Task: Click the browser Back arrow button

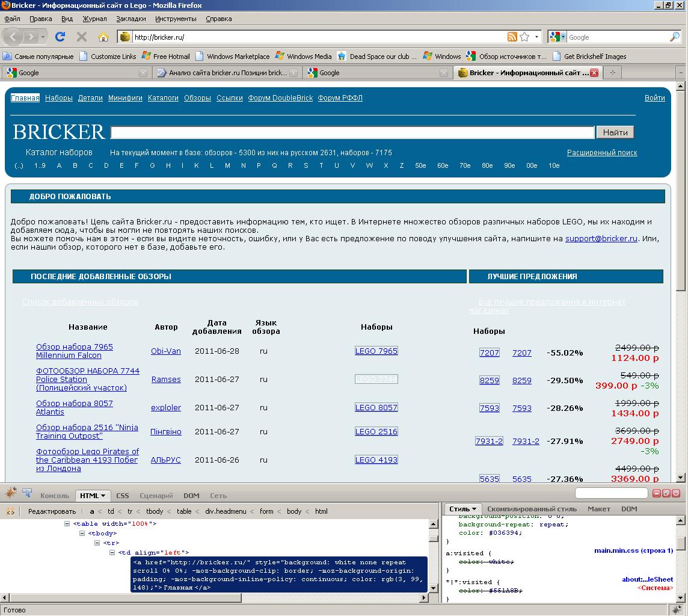Action: pyautogui.click(x=13, y=37)
